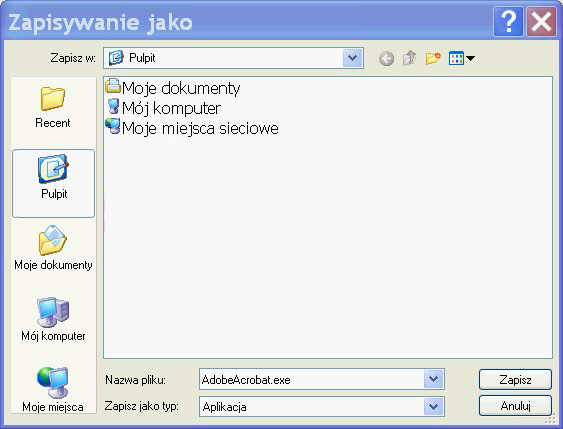This screenshot has width=563, height=429.
Task: Click the Mój komputer label in the file list
Action: (x=171, y=108)
